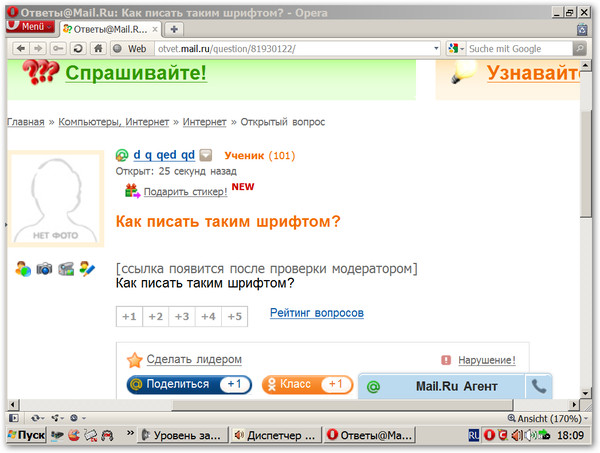Report via Нарушение! link
The width and height of the screenshot is (600, 453).
[487, 360]
